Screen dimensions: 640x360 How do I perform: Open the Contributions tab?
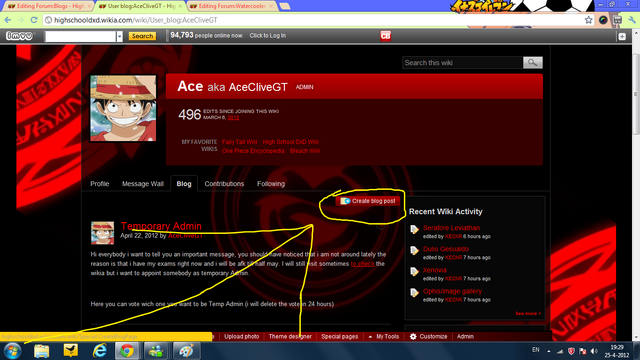pos(224,184)
